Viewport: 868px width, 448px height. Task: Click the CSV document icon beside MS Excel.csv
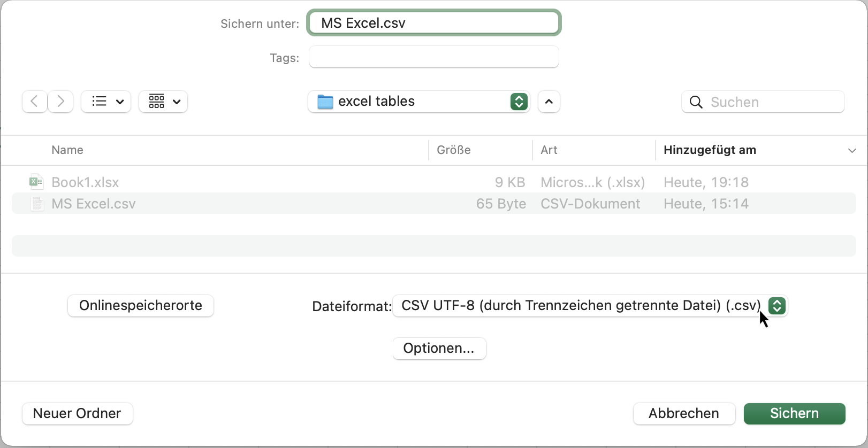click(36, 204)
